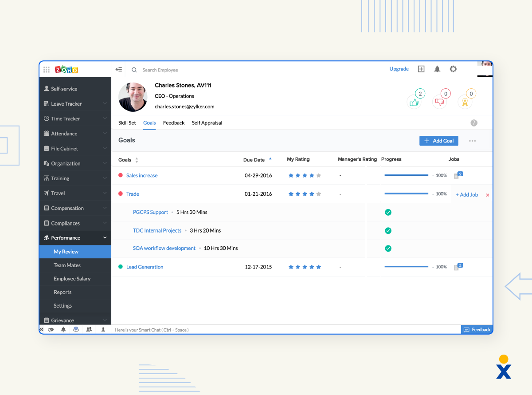Image resolution: width=532 pixels, height=395 pixels.
Task: Toggle completion check for PGCPS Support
Action: [388, 212]
